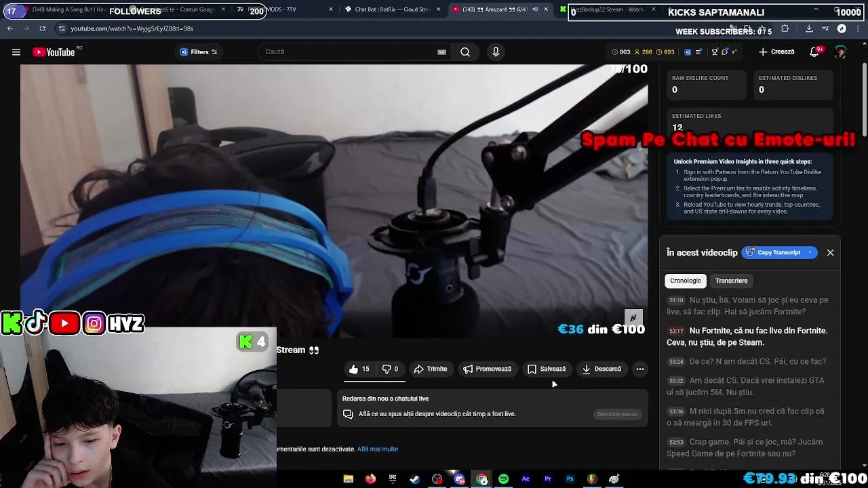Jump to transcript line at 53:32
This screenshot has width=868, height=488.
749,386
